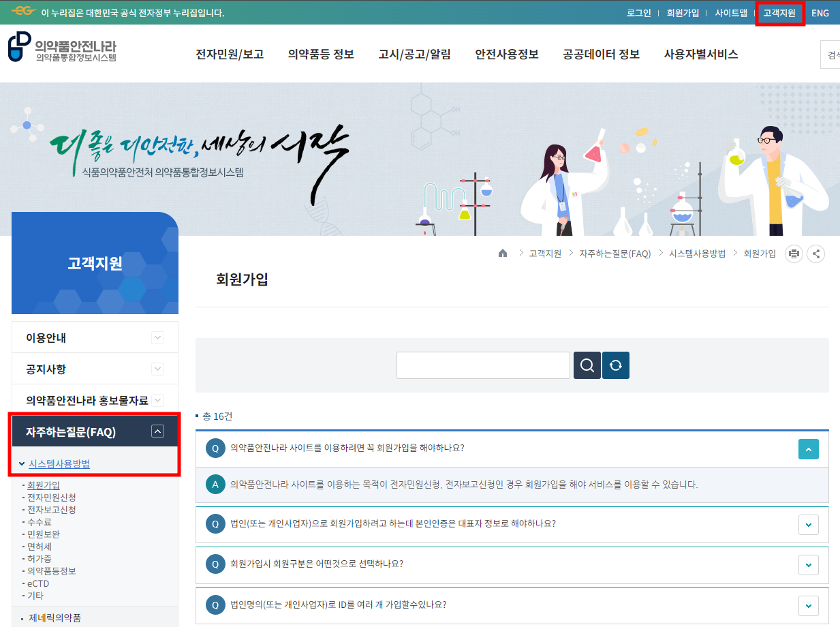Click the 로그인 link at the top
The height and width of the screenshot is (627, 840).
(x=638, y=12)
